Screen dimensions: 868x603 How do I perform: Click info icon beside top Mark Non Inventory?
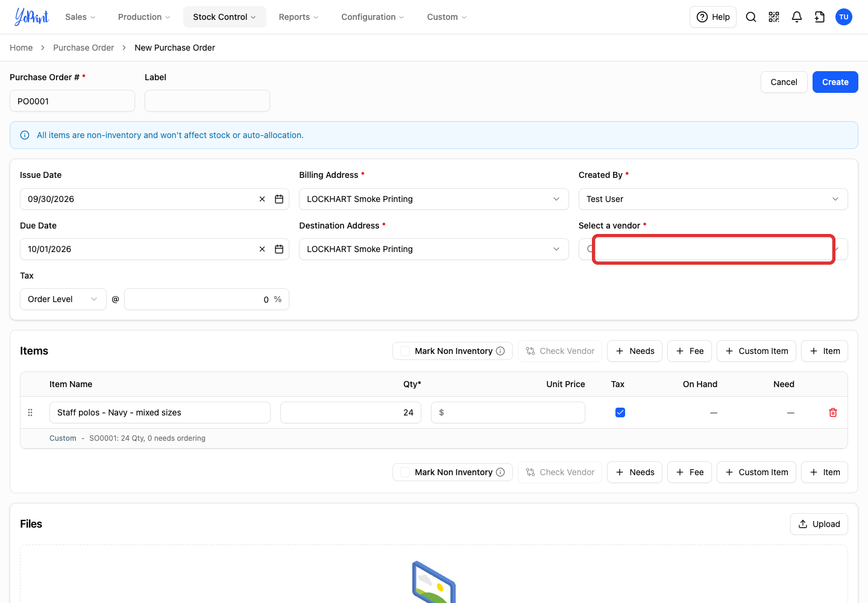click(500, 351)
